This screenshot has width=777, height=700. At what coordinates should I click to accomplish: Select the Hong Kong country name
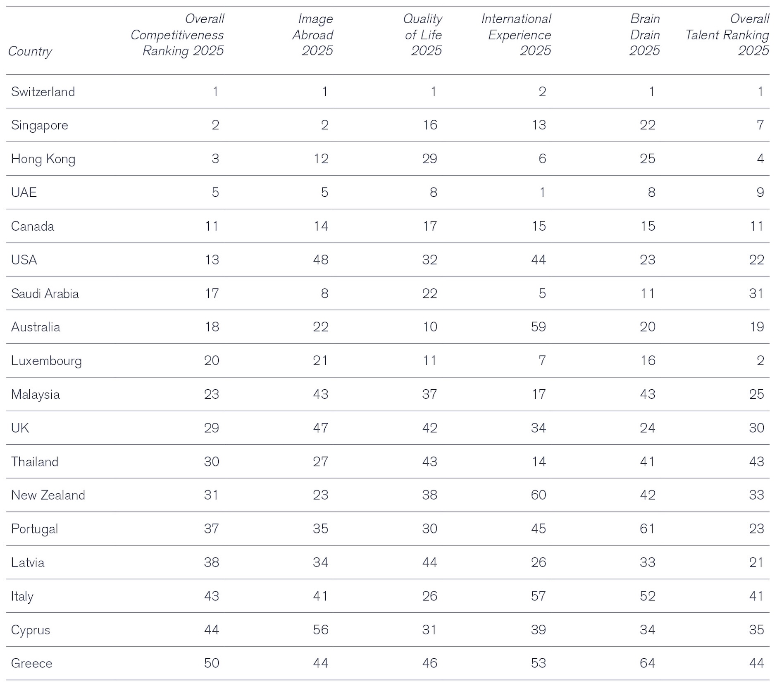43,159
